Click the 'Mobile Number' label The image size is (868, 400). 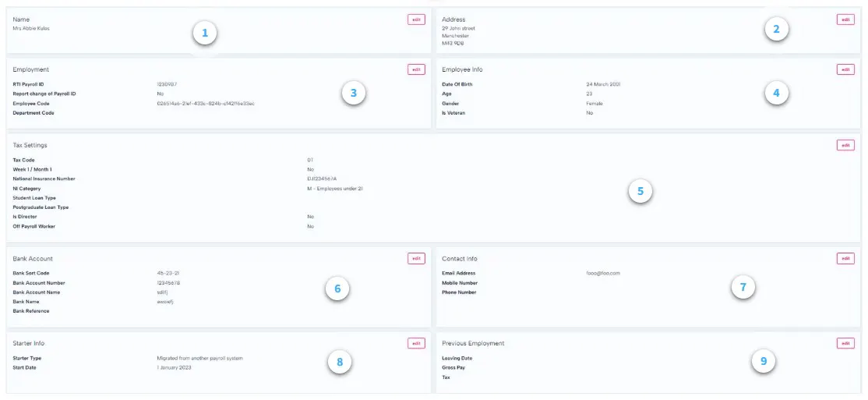[460, 282]
